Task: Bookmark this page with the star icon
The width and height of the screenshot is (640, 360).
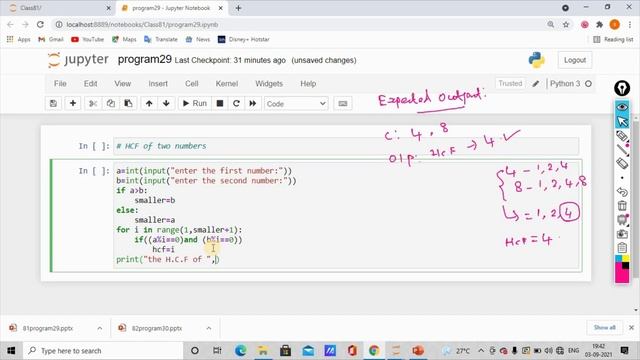Action: [x=566, y=24]
